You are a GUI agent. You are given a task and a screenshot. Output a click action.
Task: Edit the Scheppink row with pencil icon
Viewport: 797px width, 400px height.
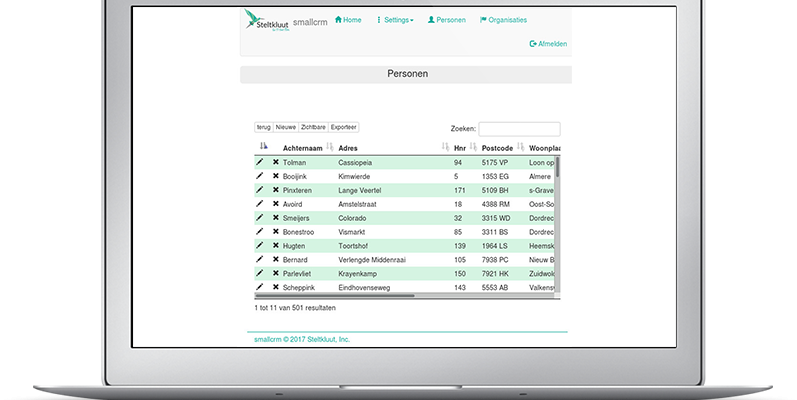(260, 287)
